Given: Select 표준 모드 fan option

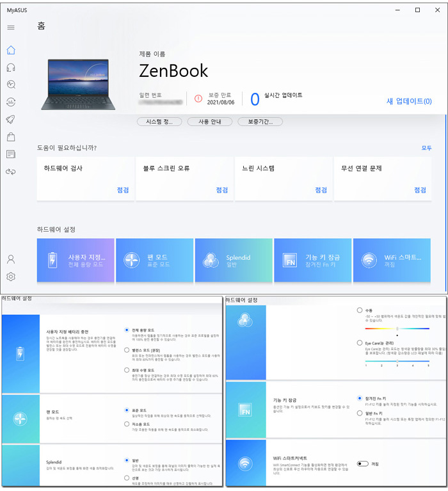Looking at the screenshot, I should (127, 410).
